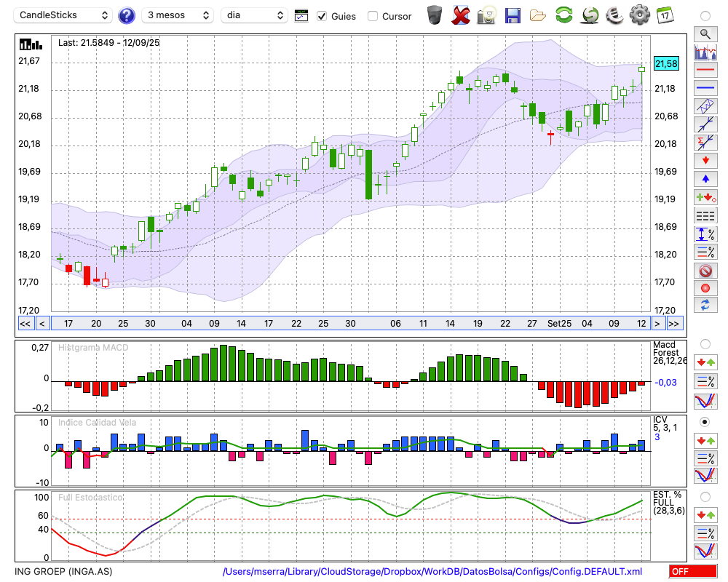The image size is (728, 582).
Task: Open the CandleSticks chart type dropdown
Action: [x=63, y=15]
